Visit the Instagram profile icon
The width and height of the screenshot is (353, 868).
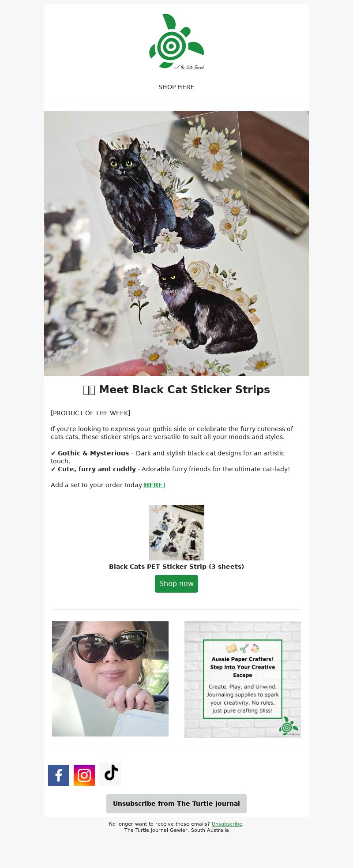pos(84,775)
